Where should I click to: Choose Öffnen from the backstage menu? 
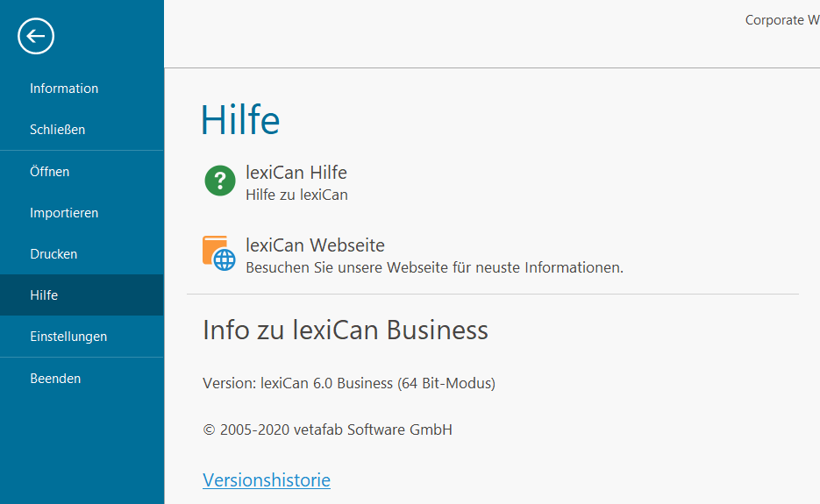point(82,172)
